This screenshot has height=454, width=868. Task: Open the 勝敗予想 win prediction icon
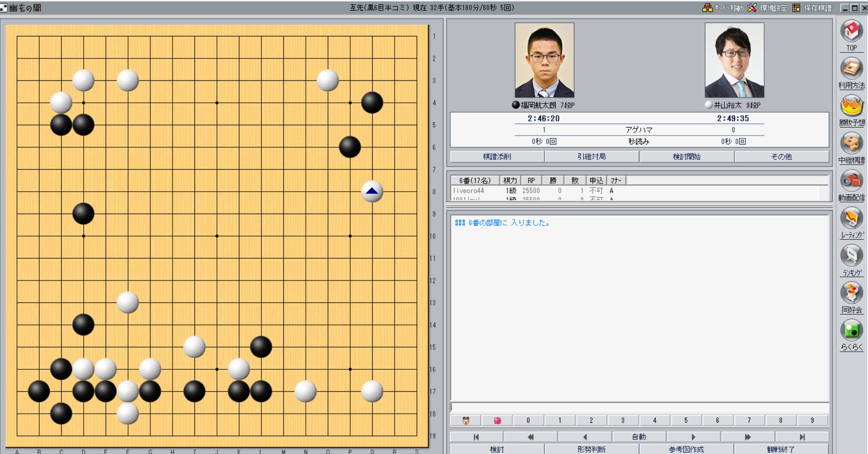click(x=852, y=110)
